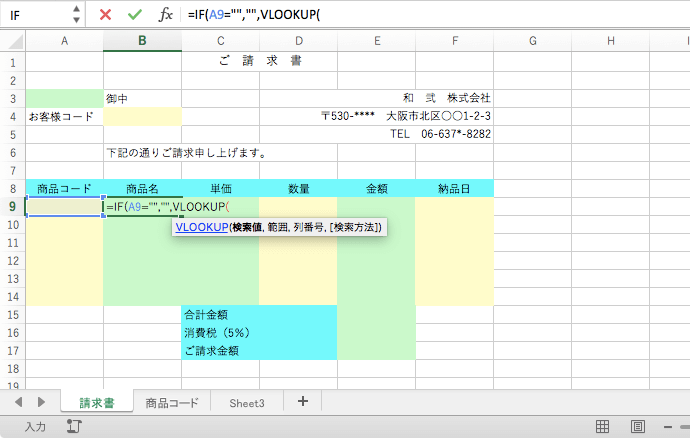Click the 単価 header cell

point(220,189)
